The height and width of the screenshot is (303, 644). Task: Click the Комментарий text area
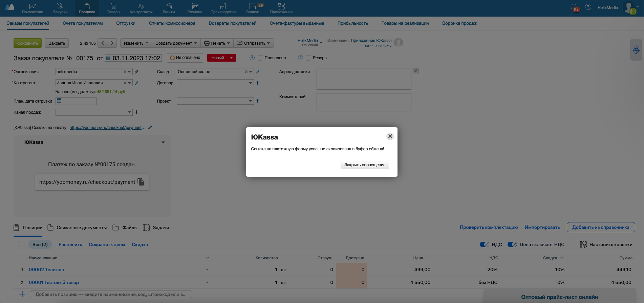click(364, 102)
